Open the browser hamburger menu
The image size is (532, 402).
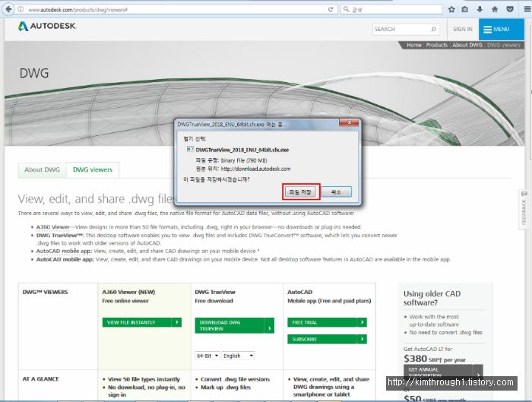click(x=527, y=9)
